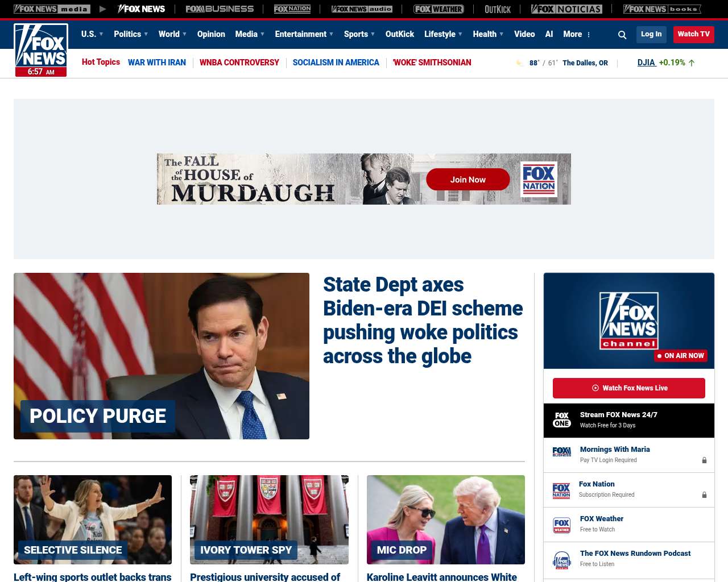The width and height of the screenshot is (728, 582).
Task: Go to the Fox News logo home
Action: [41, 45]
